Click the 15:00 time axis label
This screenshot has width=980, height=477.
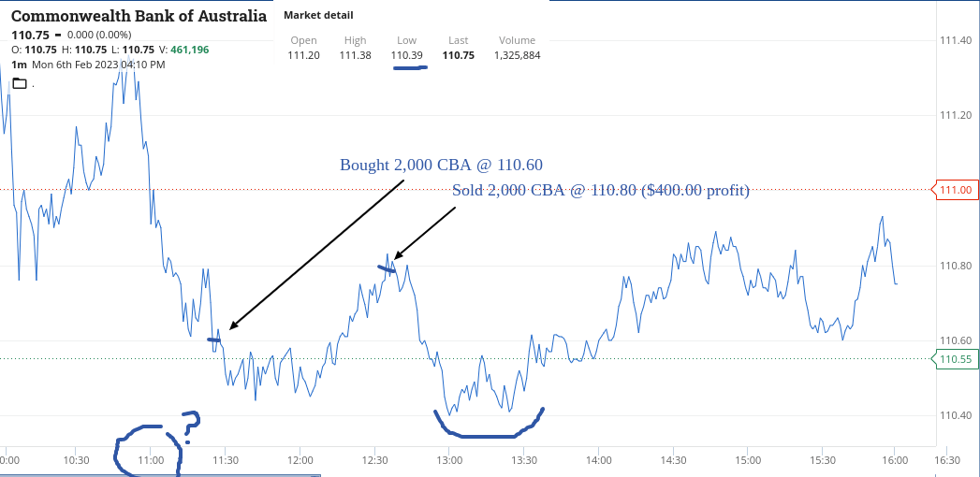coord(748,460)
